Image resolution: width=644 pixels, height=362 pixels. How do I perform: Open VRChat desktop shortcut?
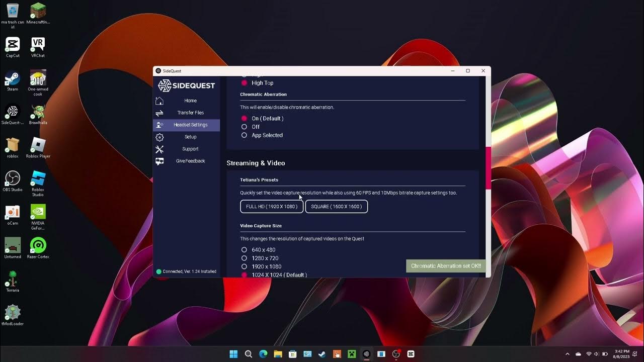(x=38, y=47)
